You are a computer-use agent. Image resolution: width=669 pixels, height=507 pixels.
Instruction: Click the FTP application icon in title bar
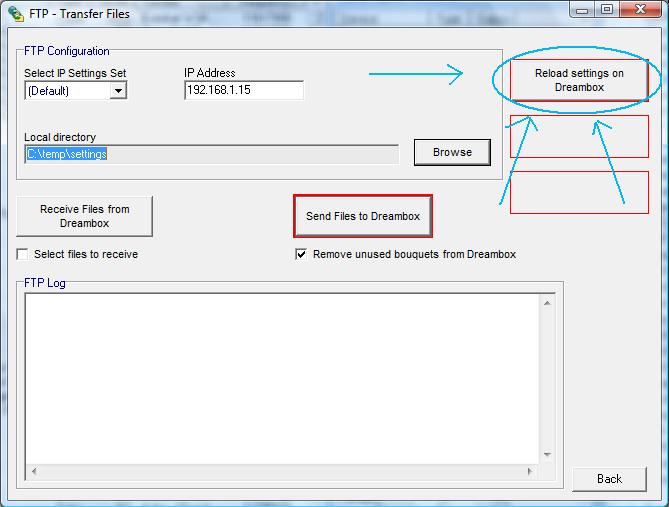(16, 14)
